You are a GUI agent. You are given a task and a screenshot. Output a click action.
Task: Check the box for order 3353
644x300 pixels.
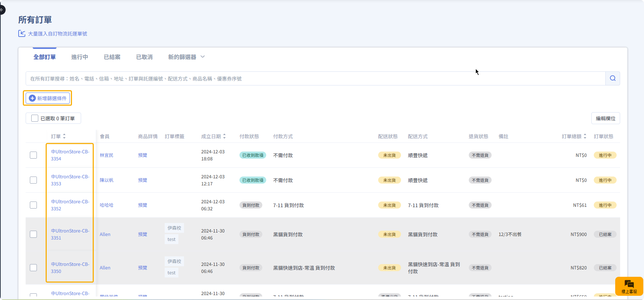[33, 180]
